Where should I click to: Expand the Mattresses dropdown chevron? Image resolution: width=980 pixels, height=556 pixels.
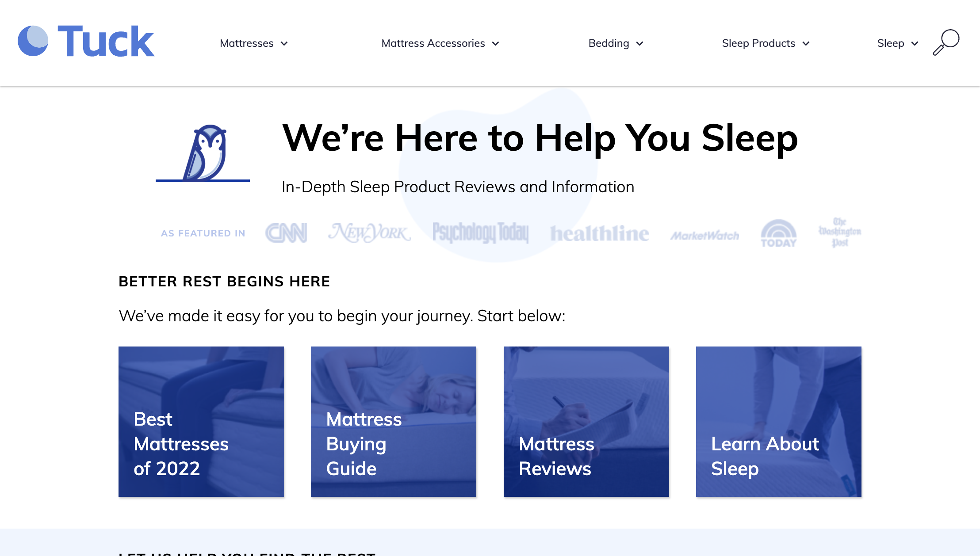point(284,43)
